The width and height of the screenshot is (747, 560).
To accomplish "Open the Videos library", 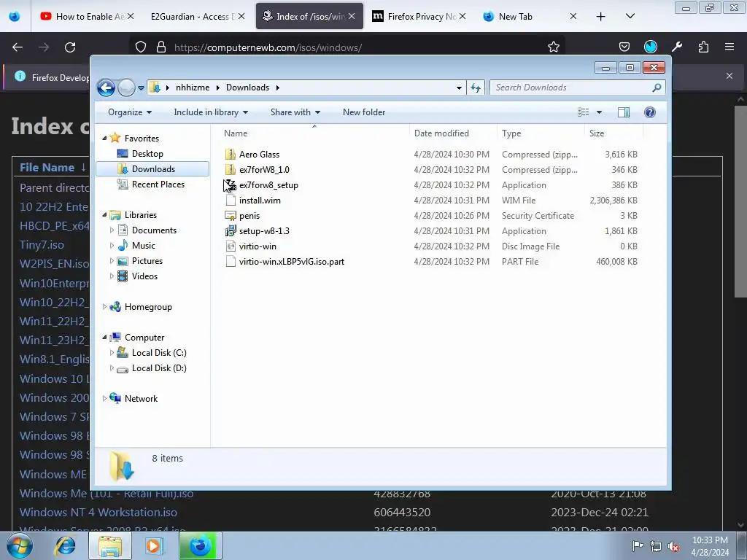I will tap(144, 276).
